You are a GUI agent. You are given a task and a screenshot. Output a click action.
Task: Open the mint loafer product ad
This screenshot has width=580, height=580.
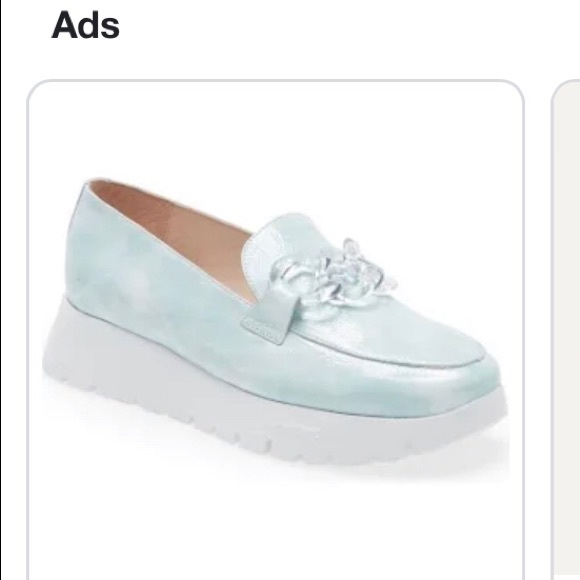coord(276,329)
